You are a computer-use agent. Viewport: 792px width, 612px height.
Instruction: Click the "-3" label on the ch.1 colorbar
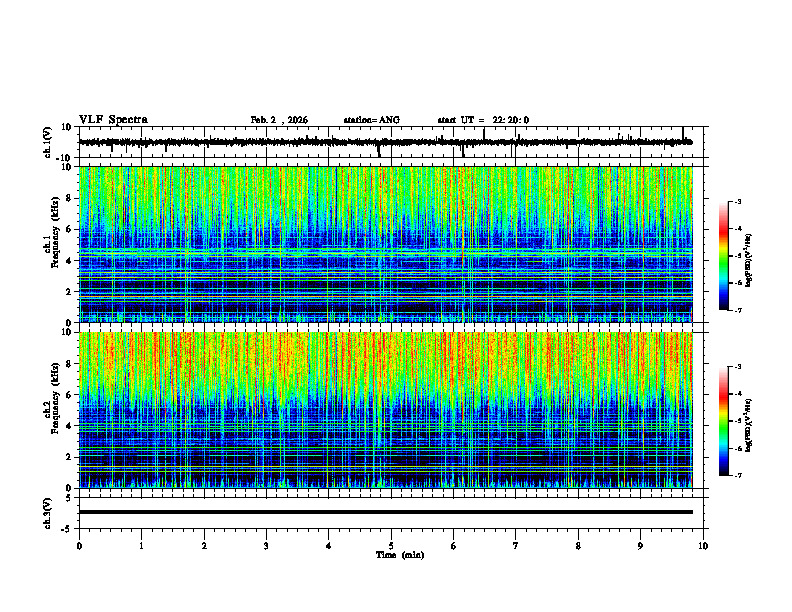[738, 201]
